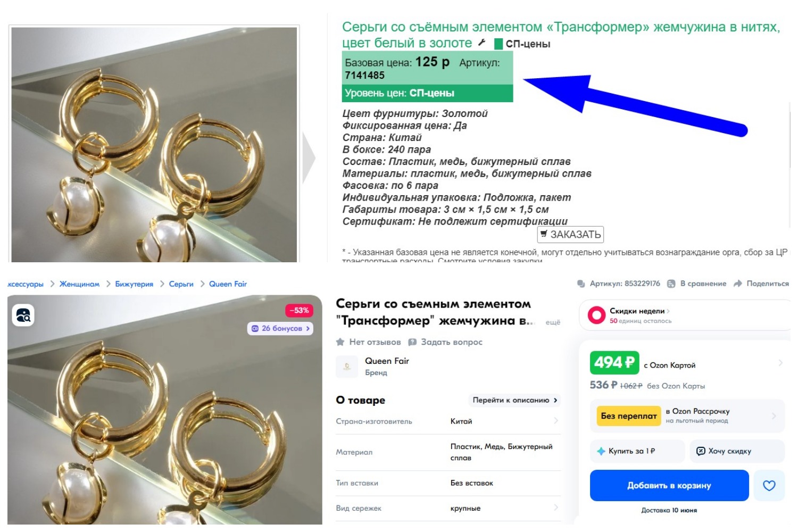The height and width of the screenshot is (532, 798).
Task: Add product to favorites with heart icon
Action: [769, 485]
